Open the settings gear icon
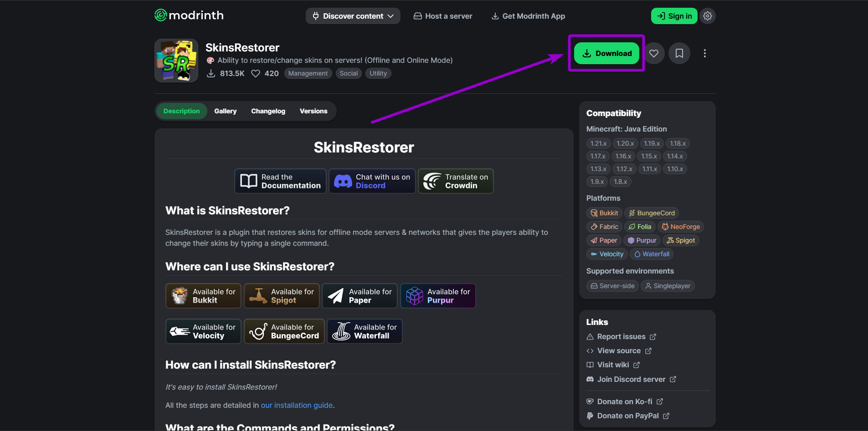The width and height of the screenshot is (868, 431). point(708,16)
